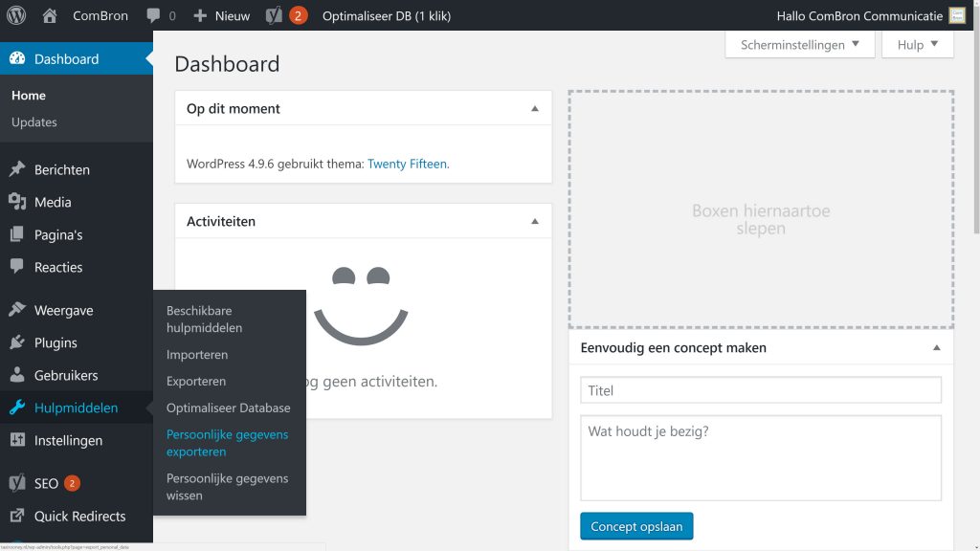Open the Yoast SEO icon with notification badge
The height and width of the screenshot is (551, 980).
pyautogui.click(x=280, y=15)
